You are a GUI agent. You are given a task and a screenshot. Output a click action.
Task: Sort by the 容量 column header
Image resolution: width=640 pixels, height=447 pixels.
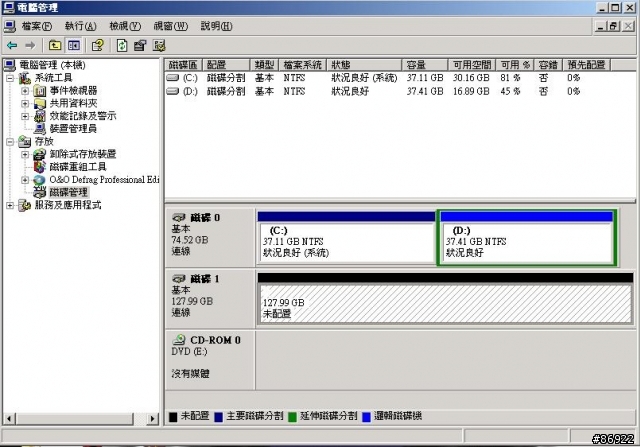click(424, 65)
